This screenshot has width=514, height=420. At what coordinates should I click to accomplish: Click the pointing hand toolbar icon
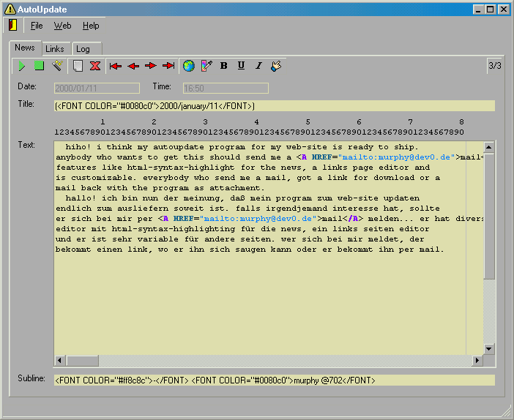276,66
